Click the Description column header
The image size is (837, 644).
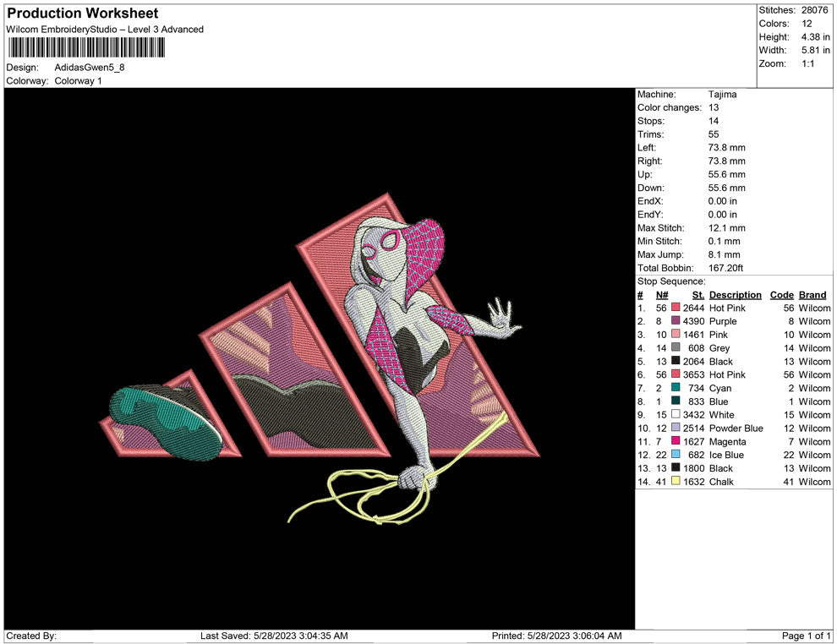click(x=735, y=295)
